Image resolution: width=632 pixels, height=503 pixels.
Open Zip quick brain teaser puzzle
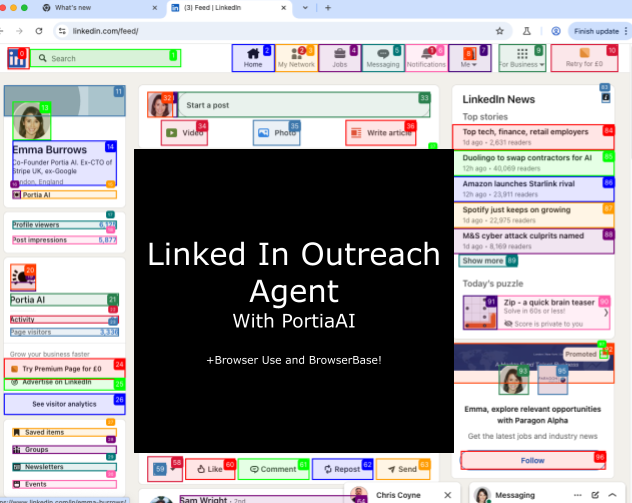click(x=536, y=313)
